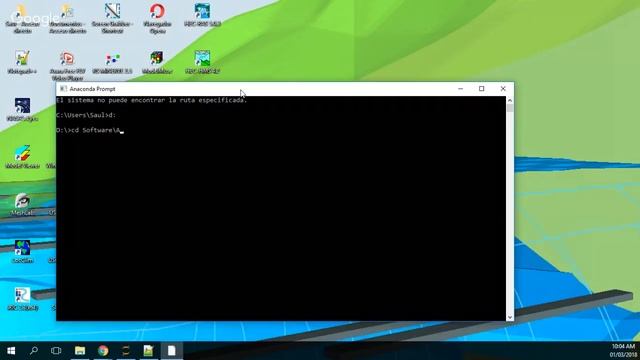
Task: Close the Anaconda Prompt window
Action: (x=503, y=89)
